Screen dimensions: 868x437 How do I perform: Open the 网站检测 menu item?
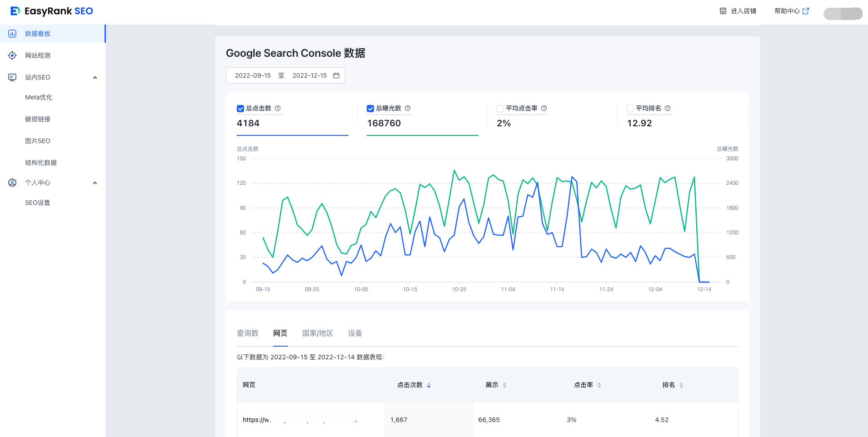(x=53, y=55)
